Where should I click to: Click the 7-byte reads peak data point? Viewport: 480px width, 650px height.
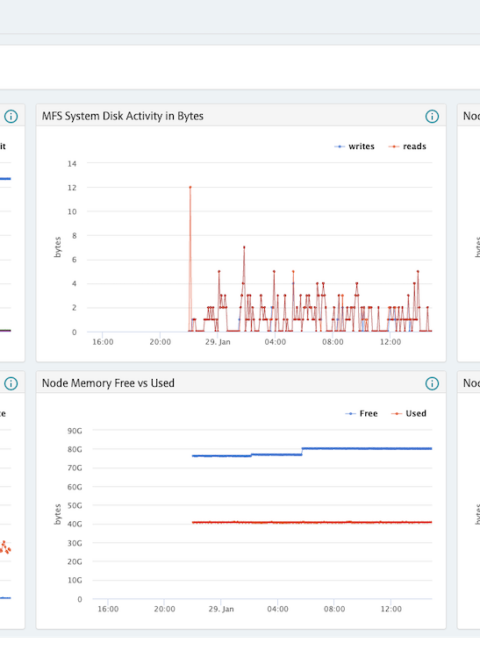pos(244,247)
